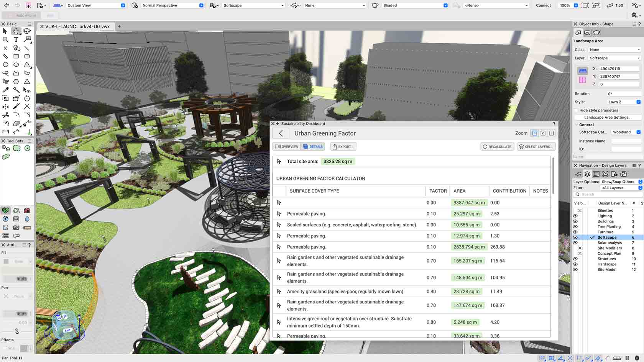Click the Mirror tool
The height and width of the screenshot is (362, 644).
pos(5,106)
